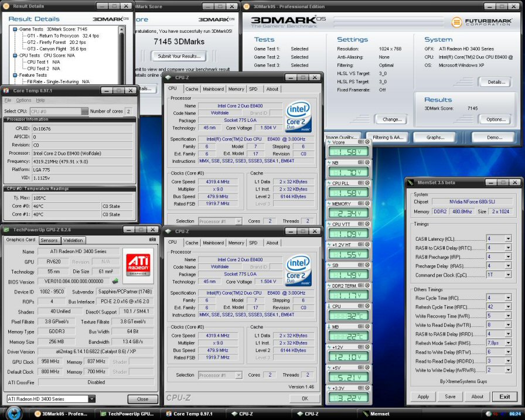The image size is (525, 420).
Task: Switch to Memset in the taskbar
Action: [x=376, y=414]
